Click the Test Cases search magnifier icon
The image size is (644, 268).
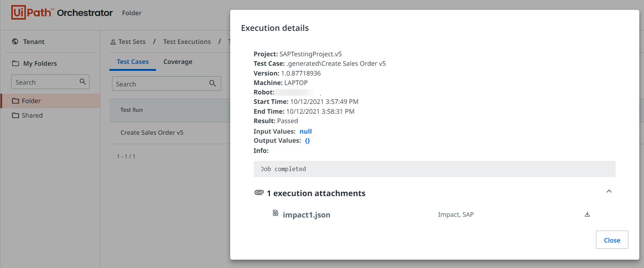click(x=213, y=84)
